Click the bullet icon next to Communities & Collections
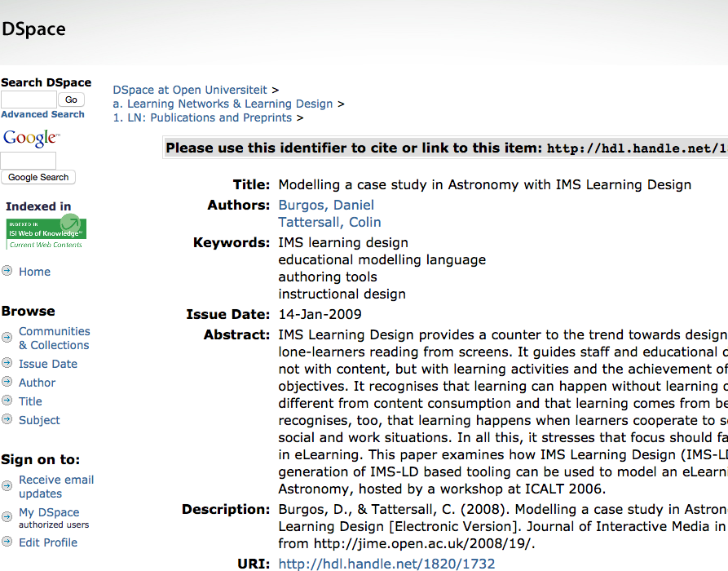 7,337
